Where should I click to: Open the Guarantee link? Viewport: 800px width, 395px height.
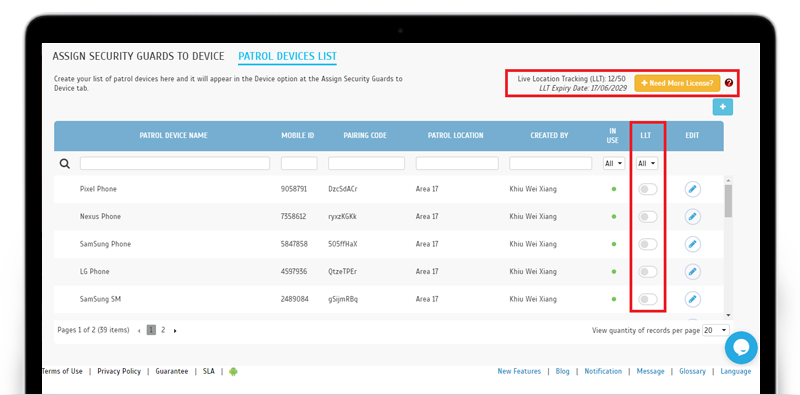[172, 372]
